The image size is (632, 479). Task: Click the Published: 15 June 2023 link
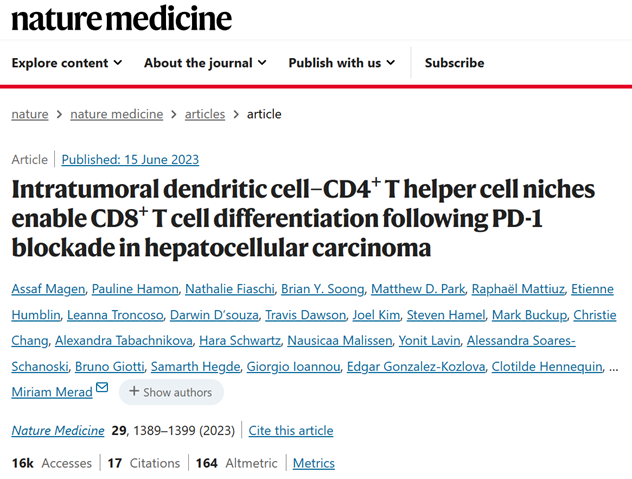(130, 160)
